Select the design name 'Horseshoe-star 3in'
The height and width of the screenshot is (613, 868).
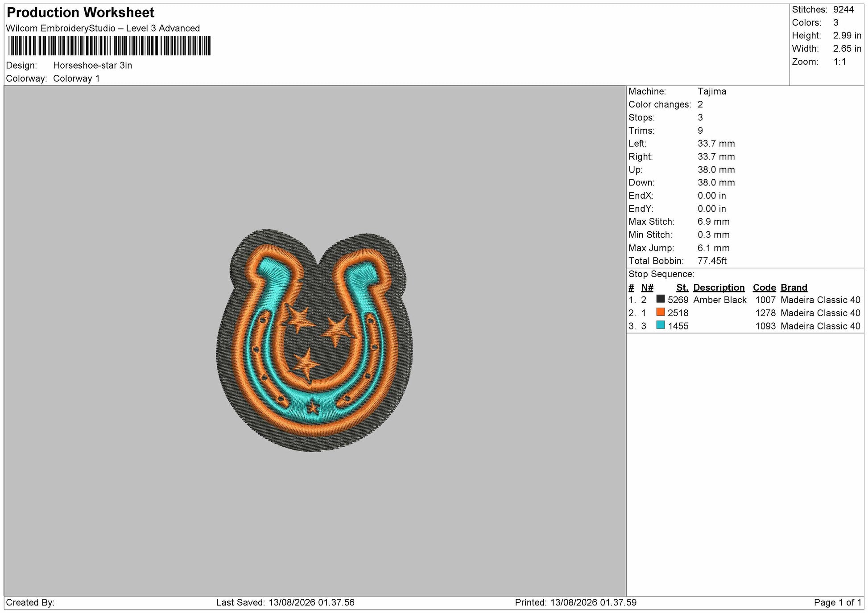pos(92,66)
